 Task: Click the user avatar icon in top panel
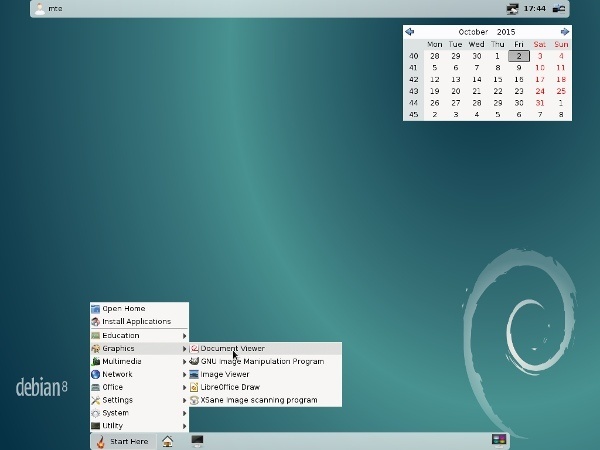[x=40, y=8]
